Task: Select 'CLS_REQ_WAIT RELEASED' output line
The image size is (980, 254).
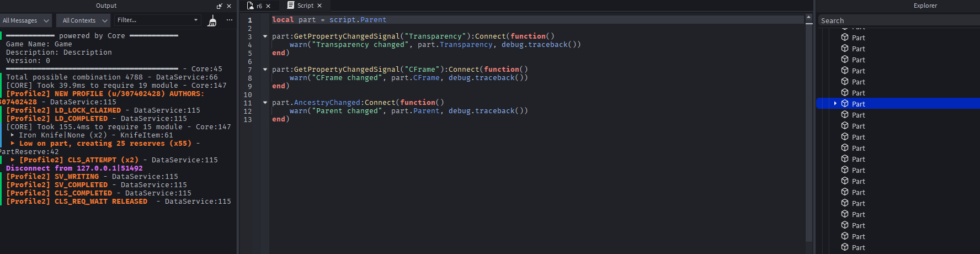Action: 119,202
